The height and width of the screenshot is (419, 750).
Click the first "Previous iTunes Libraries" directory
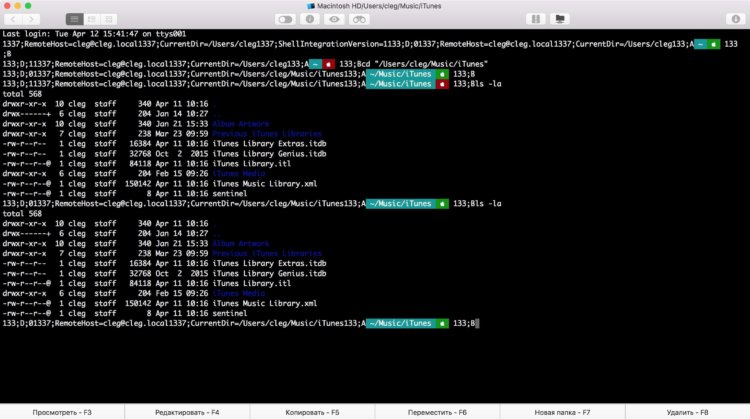267,134
